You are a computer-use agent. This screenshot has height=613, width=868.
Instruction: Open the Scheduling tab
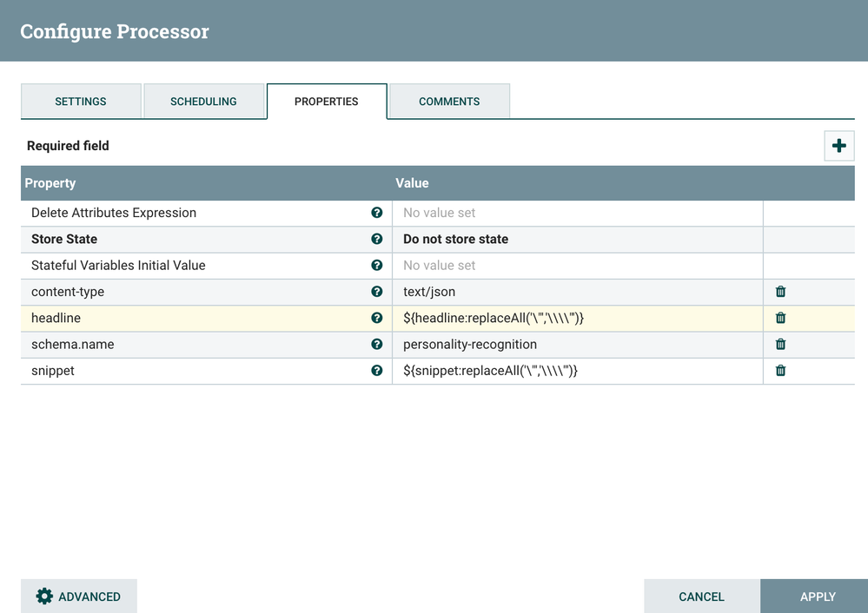click(x=203, y=102)
